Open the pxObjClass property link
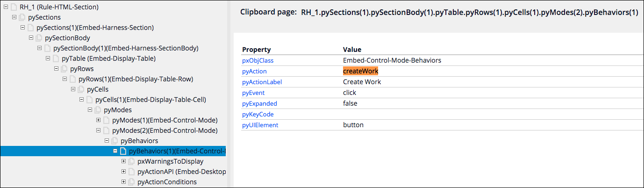 pos(258,60)
